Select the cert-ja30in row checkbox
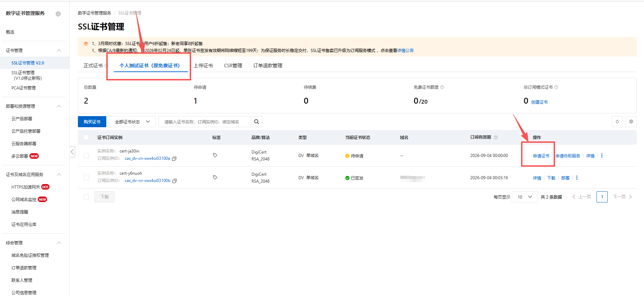This screenshot has width=644, height=296. pos(86,156)
